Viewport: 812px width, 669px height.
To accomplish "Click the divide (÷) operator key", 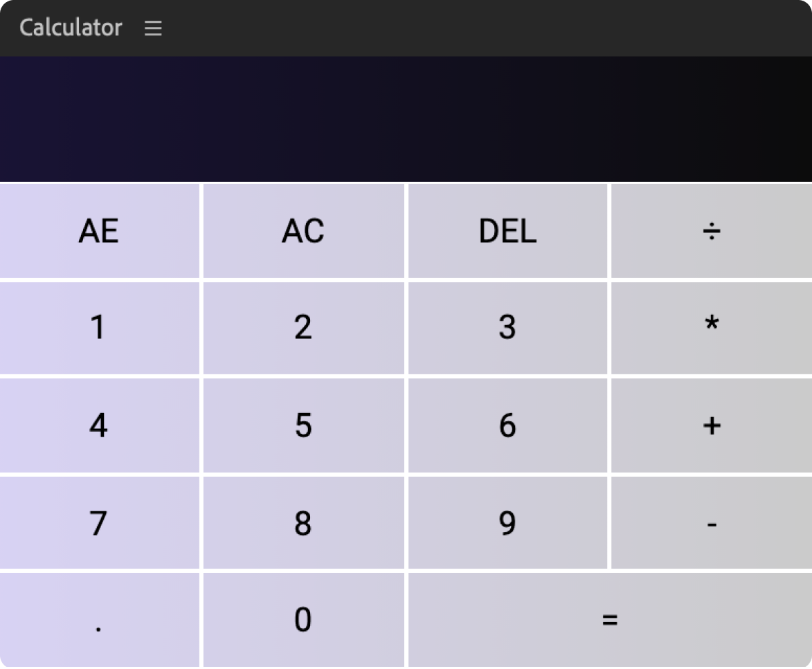I will click(711, 231).
